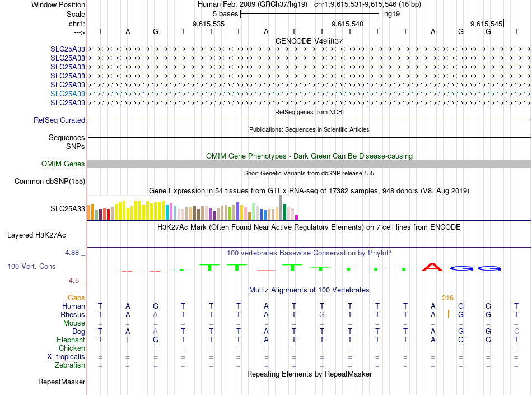Click Publications: Sequences in Scientific Articles title

[x=309, y=129]
